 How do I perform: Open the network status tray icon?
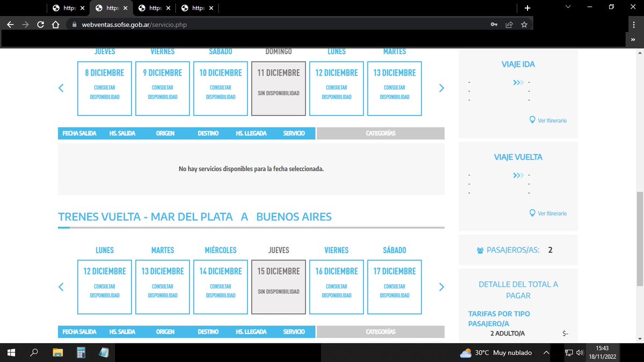[x=569, y=353]
